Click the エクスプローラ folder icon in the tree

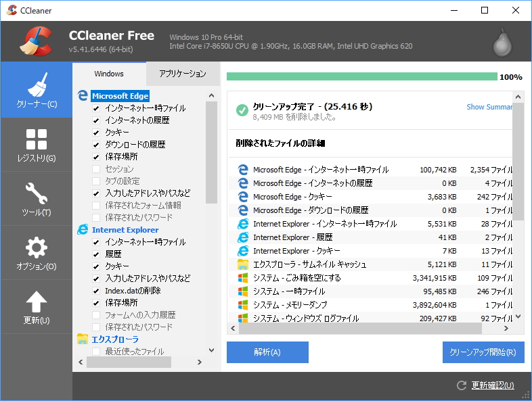coord(83,339)
